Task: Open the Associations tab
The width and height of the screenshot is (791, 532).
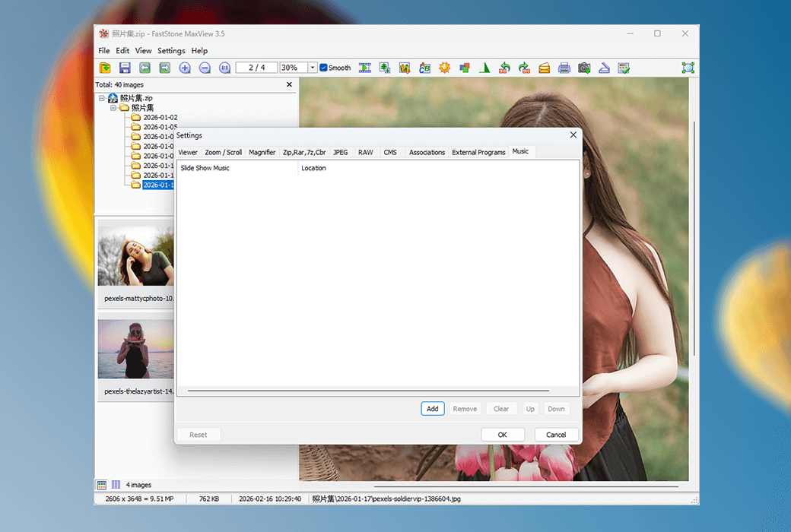Action: tap(427, 152)
